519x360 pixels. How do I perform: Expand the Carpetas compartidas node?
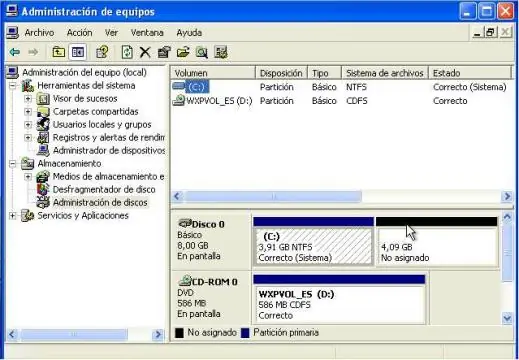[28, 112]
